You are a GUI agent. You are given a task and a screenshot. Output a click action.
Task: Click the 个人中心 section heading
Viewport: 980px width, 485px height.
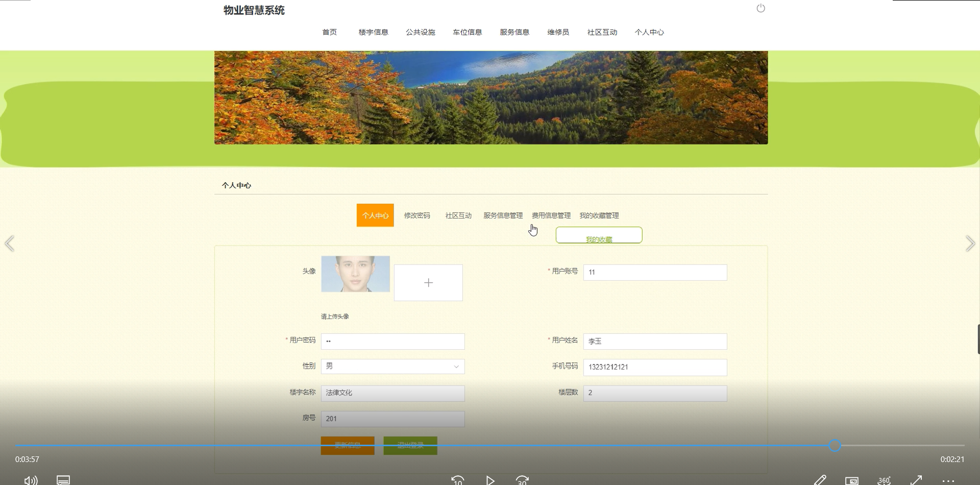click(x=236, y=185)
